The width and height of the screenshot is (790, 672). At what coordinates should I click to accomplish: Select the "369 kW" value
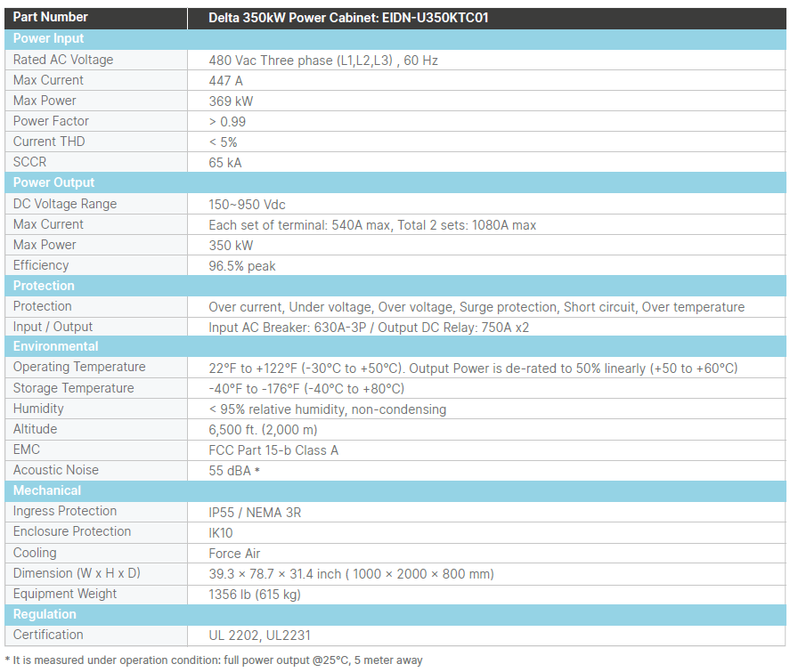coord(231,101)
